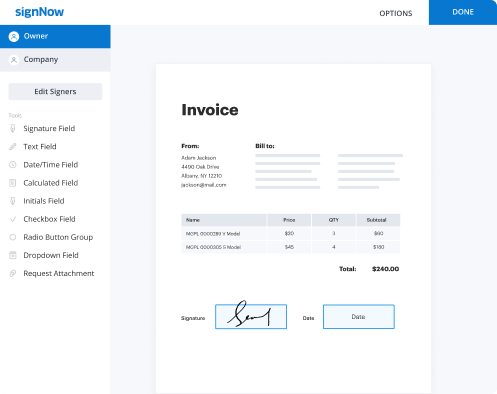The image size is (497, 394).
Task: Open the OPTIONS menu
Action: pos(396,13)
